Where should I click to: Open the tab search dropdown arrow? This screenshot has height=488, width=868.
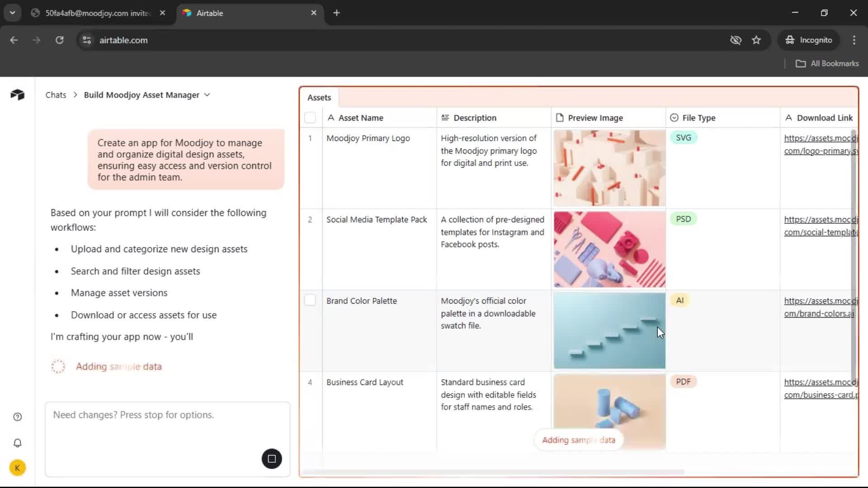13,13
